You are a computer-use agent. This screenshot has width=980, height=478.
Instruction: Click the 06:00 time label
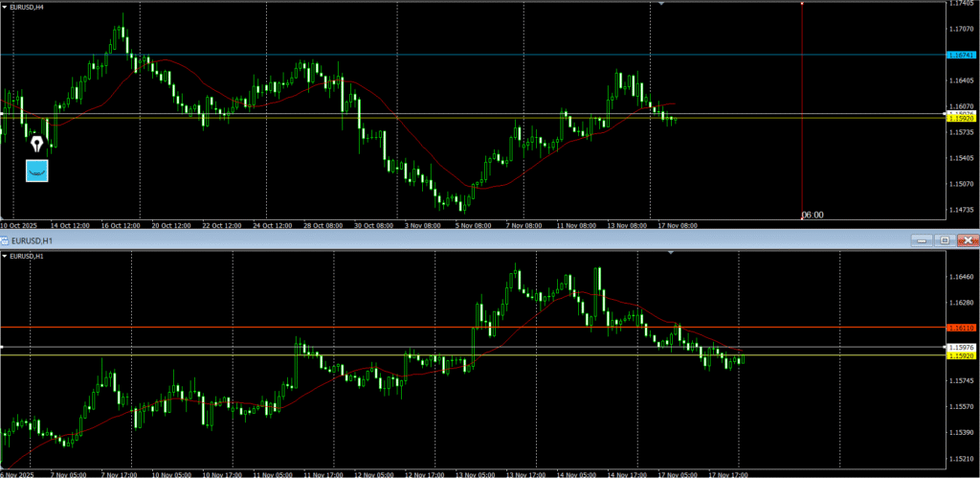click(x=813, y=216)
